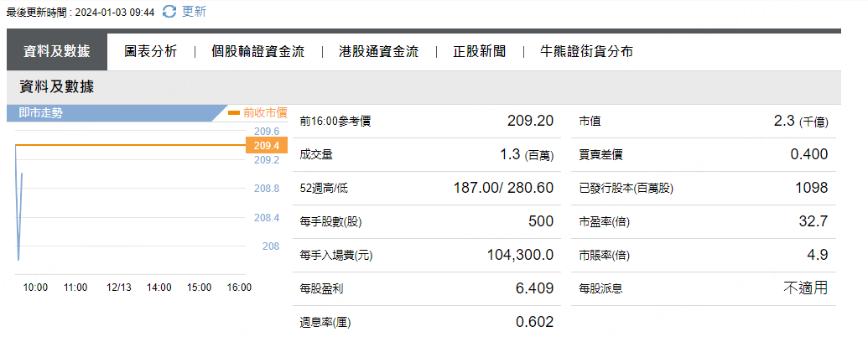
Task: Click the 209.4 previous close price tag
Action: tap(266, 146)
